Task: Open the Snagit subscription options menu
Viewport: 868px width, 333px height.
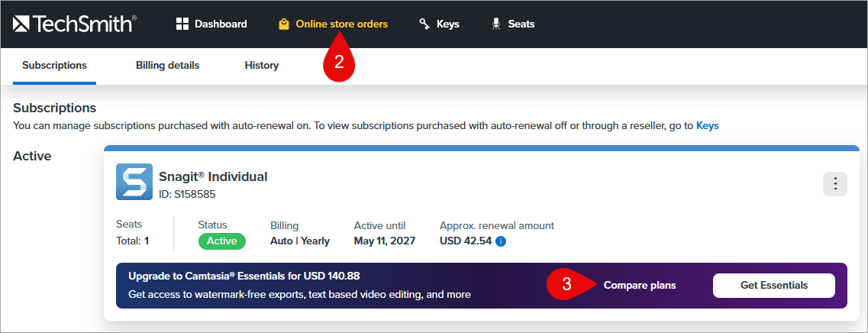Action: 835,185
